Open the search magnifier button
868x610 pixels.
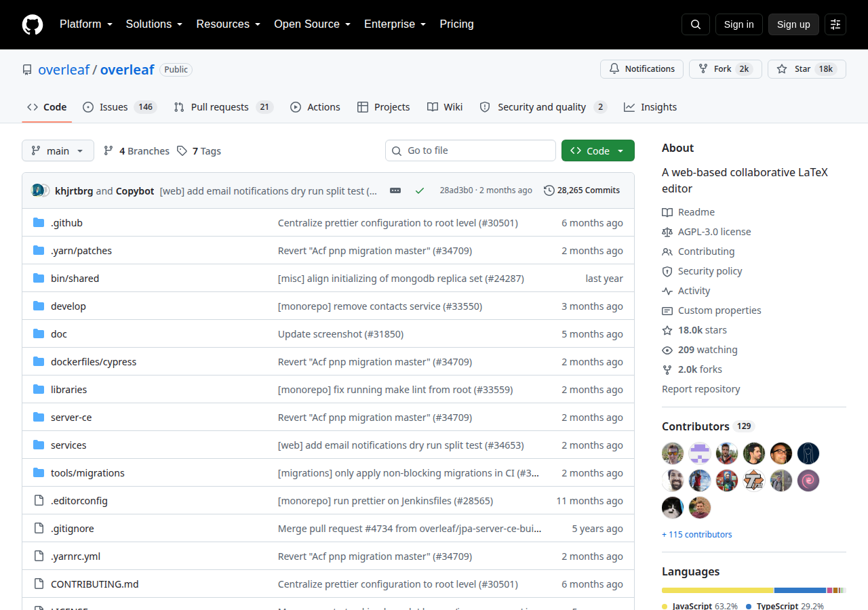click(x=696, y=24)
